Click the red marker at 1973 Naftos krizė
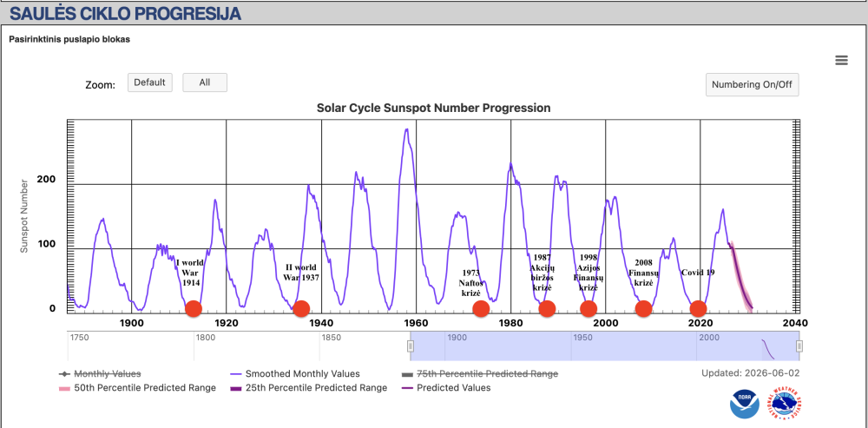This screenshot has height=428, width=868. [x=481, y=308]
